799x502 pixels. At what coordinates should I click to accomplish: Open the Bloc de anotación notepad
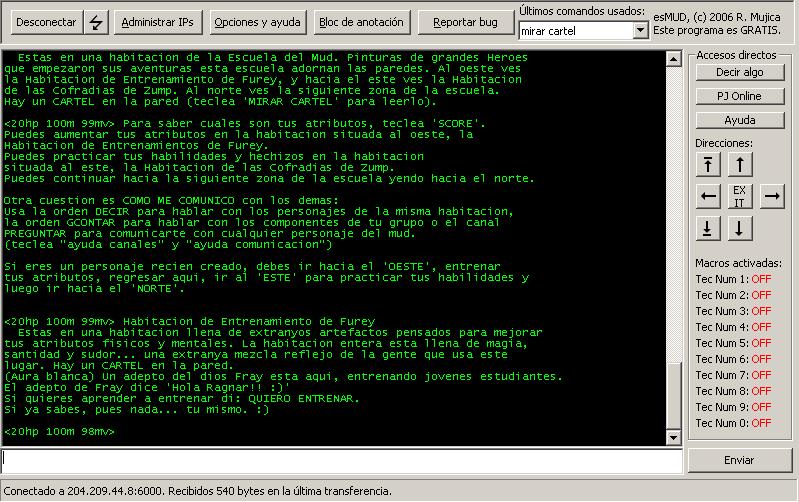361,22
